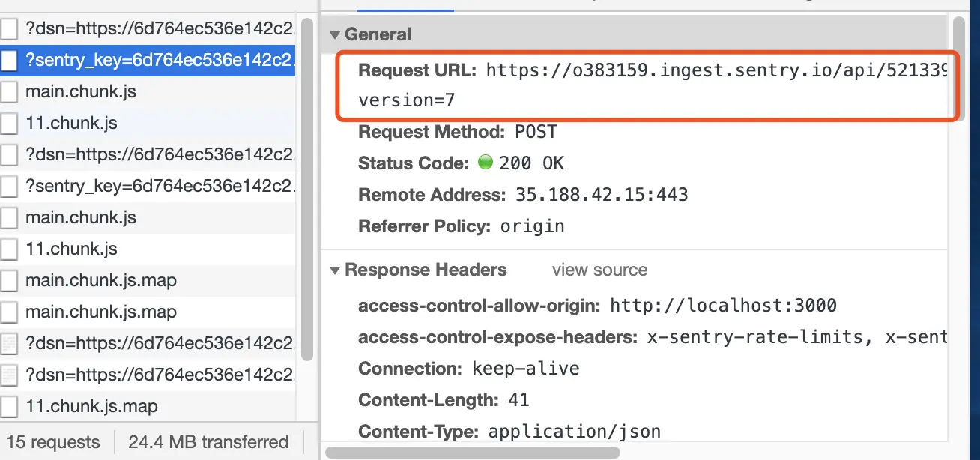Click file icon beside main.chunk.js below sentry_key
Image resolution: width=980 pixels, height=460 pixels.
(x=9, y=92)
